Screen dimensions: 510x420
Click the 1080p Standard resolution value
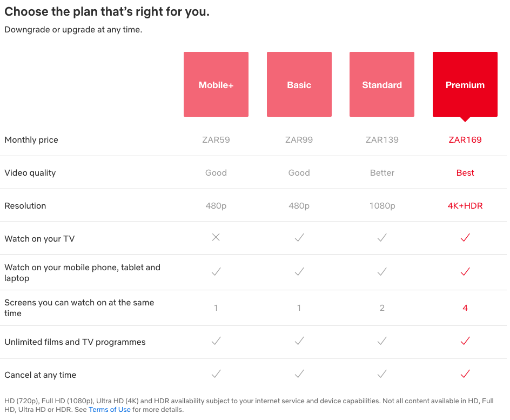382,205
